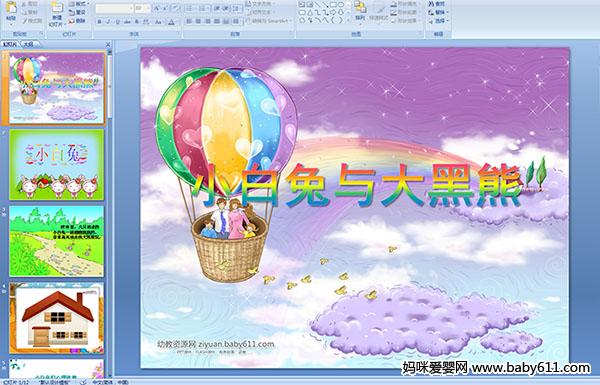Expand the slide Layout dropdown
The image size is (600, 385).
coord(78,4)
